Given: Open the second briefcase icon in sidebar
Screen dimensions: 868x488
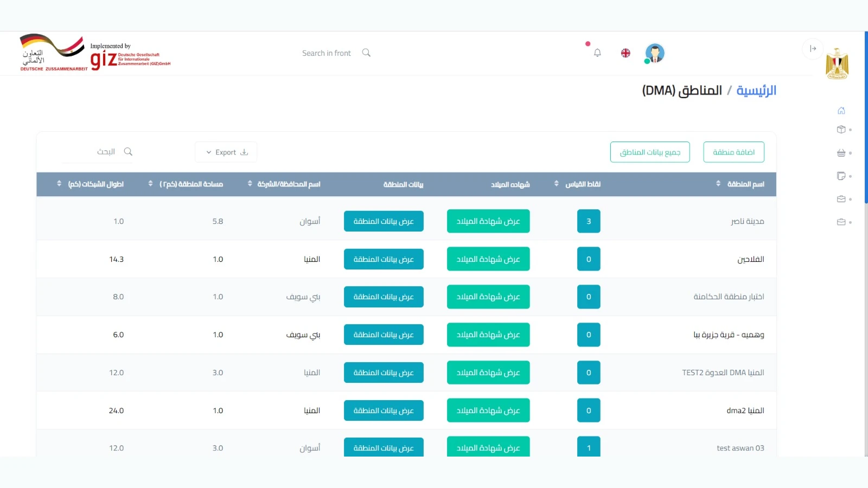Looking at the screenshot, I should pos(841,222).
